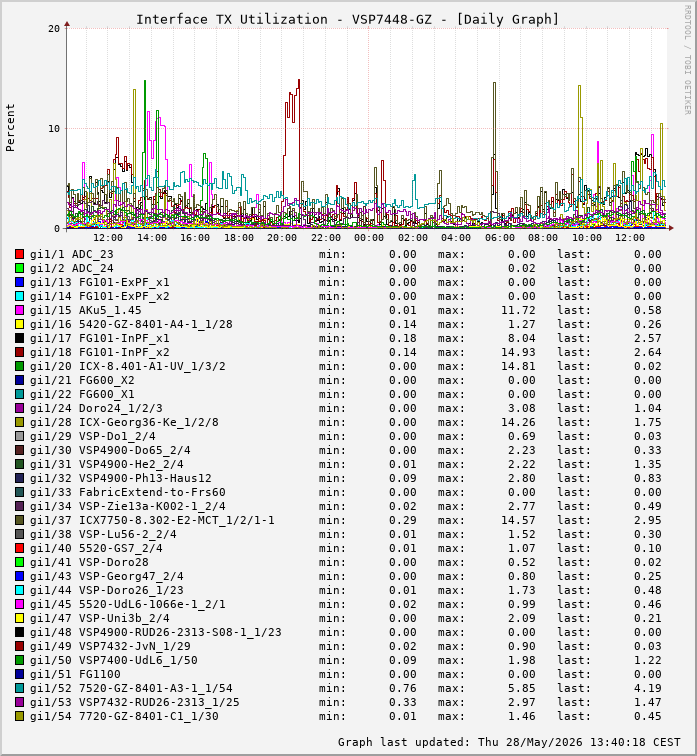The image size is (697, 756).
Task: Click last value 4.19 for gi1/52
Action: (648, 688)
